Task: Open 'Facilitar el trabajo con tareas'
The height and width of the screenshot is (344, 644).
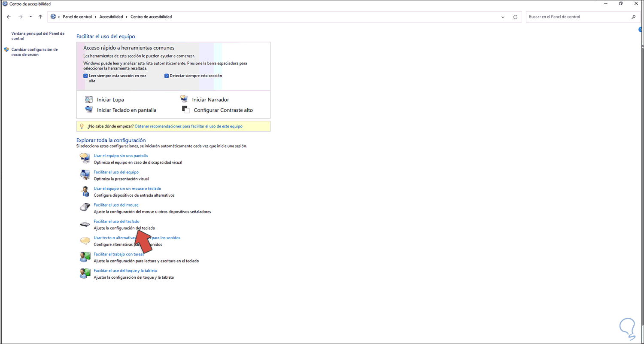Action: [119, 254]
